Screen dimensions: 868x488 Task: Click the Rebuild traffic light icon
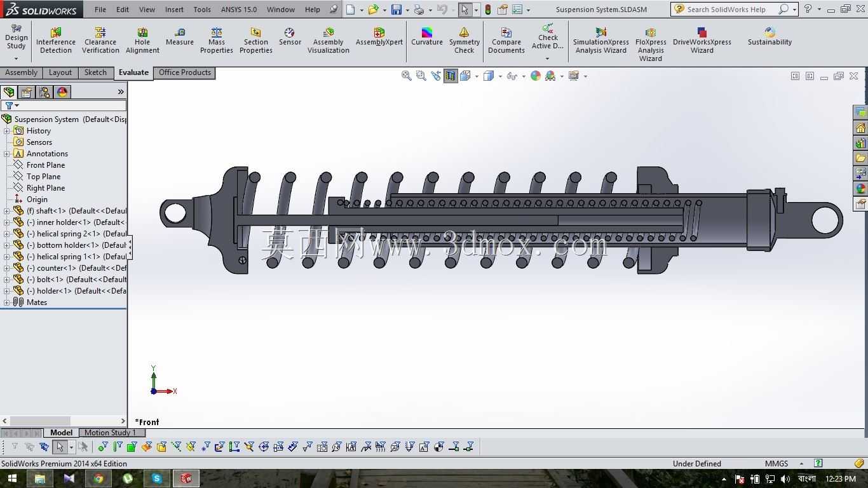click(487, 10)
